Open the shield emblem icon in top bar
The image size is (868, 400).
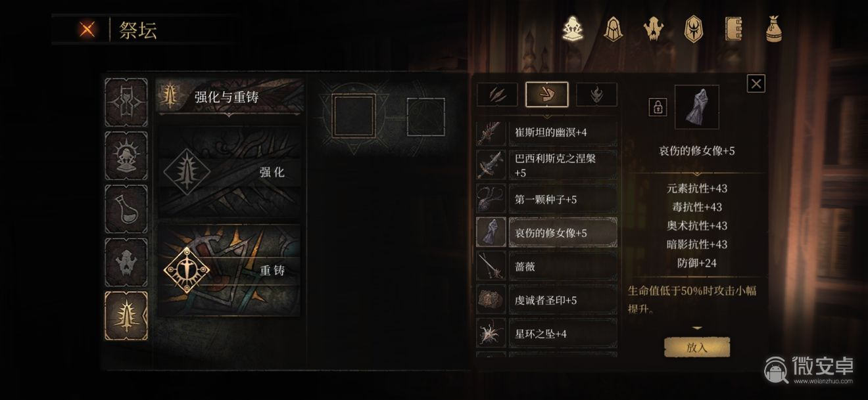tap(694, 29)
